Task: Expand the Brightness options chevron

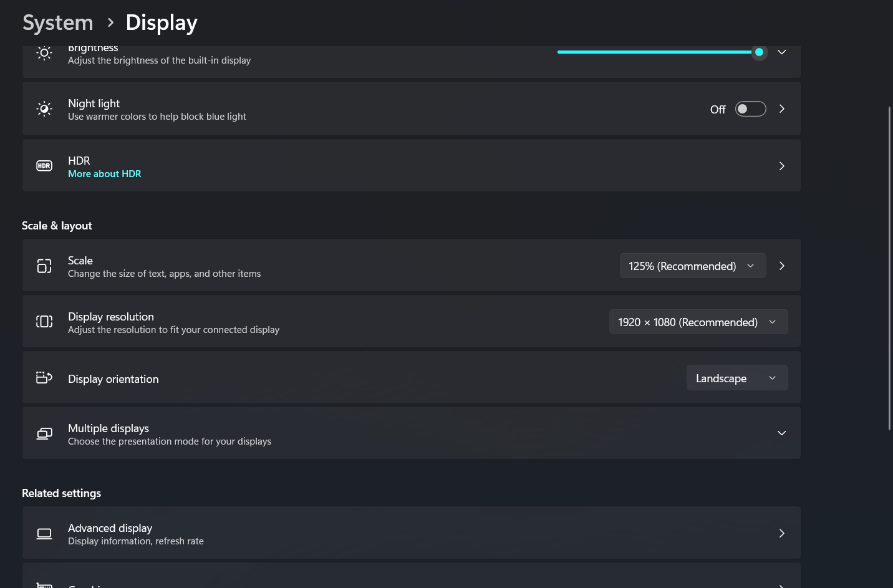Action: click(x=781, y=52)
